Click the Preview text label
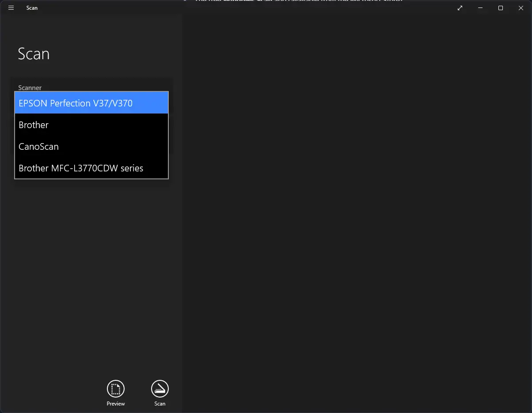Screen dimensions: 532x413 (116, 404)
